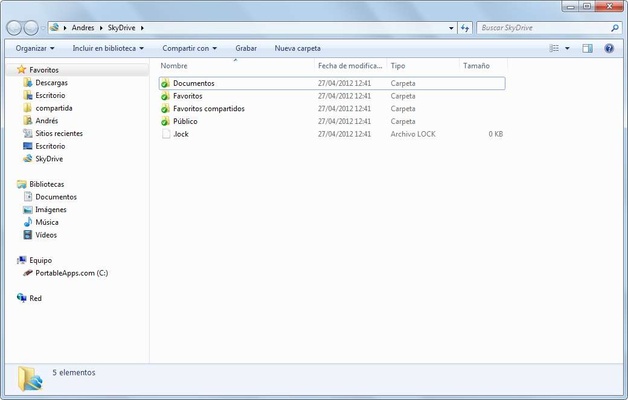This screenshot has width=628, height=400.
Task: Expand the arrow after SkyDrive in breadcrumb
Action: pyautogui.click(x=142, y=28)
